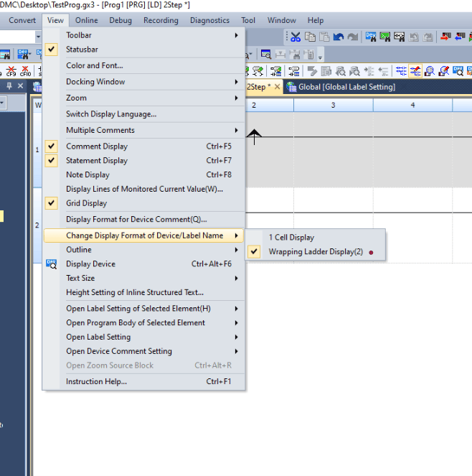Click the Read from PLC blue arrow icon
This screenshot has width=472, height=476.
point(460,37)
